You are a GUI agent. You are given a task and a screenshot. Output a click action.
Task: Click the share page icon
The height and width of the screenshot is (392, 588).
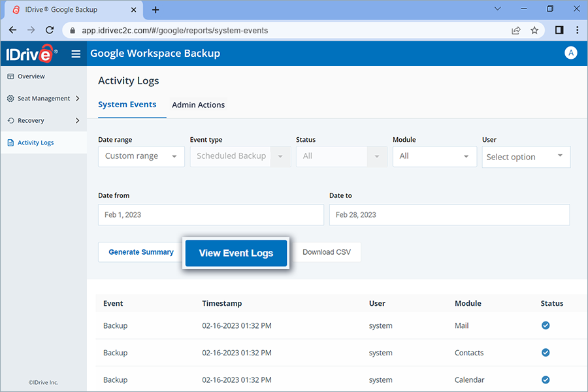click(516, 31)
